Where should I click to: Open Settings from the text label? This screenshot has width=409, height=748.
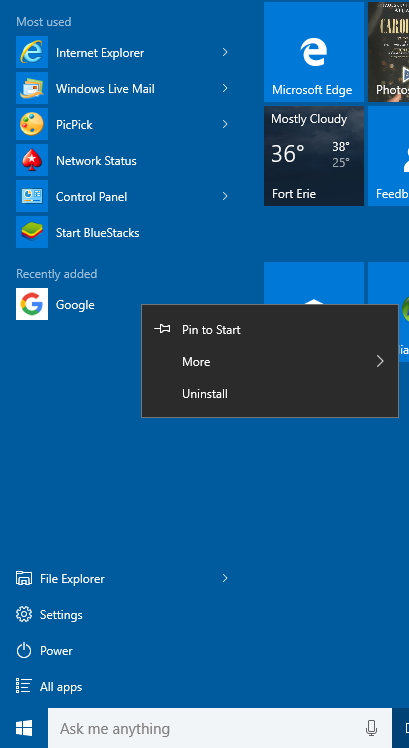pyautogui.click(x=61, y=615)
